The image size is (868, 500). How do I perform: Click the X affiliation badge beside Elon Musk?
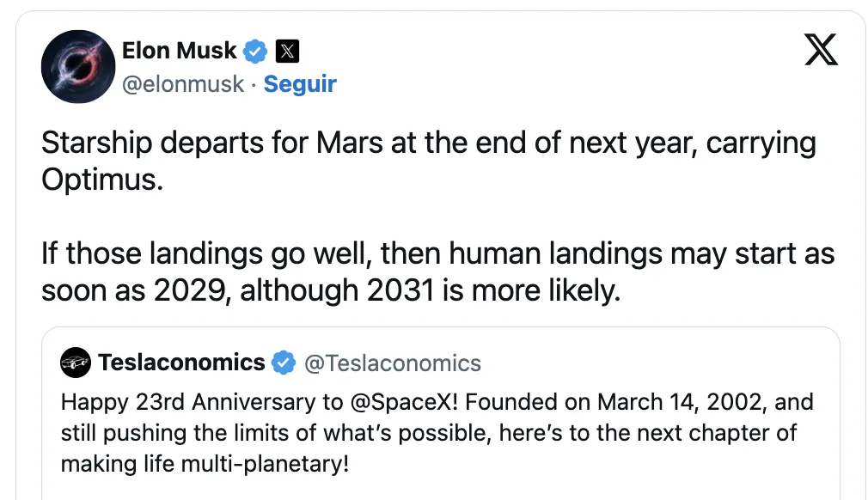(288, 51)
